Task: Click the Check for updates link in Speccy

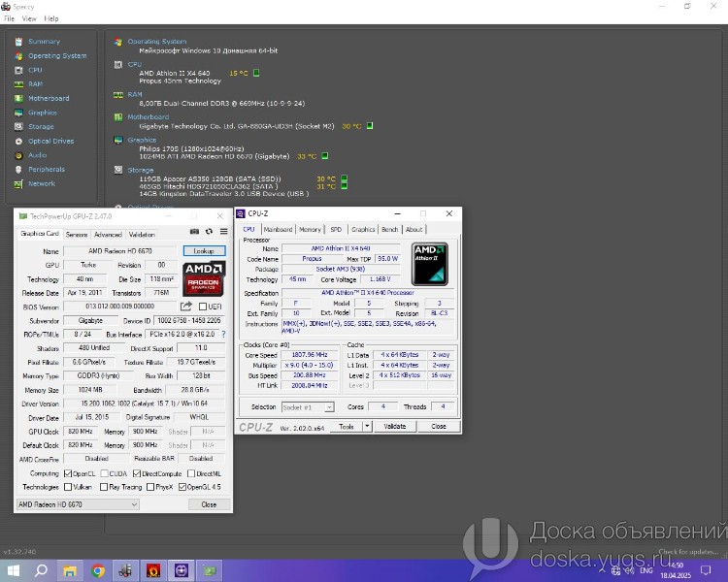Action: click(688, 552)
